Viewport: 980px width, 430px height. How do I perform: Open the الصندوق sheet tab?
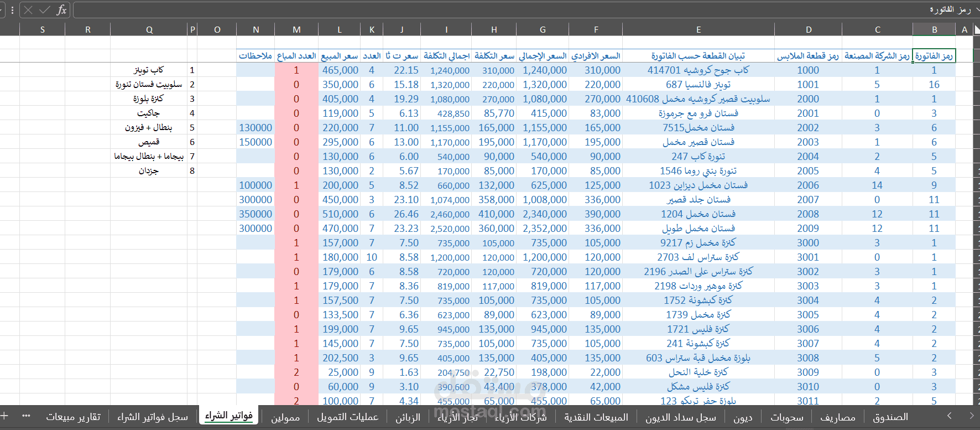[x=890, y=417]
